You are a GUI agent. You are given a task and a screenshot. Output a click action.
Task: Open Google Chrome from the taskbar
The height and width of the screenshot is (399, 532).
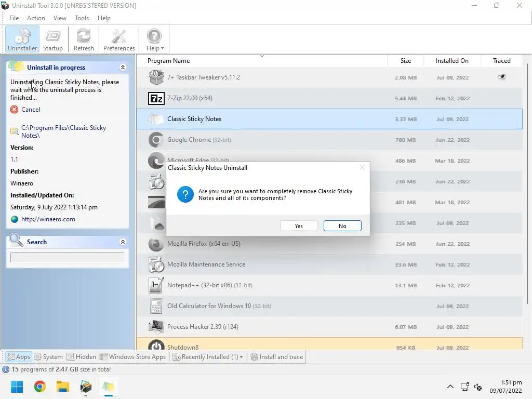click(39, 387)
